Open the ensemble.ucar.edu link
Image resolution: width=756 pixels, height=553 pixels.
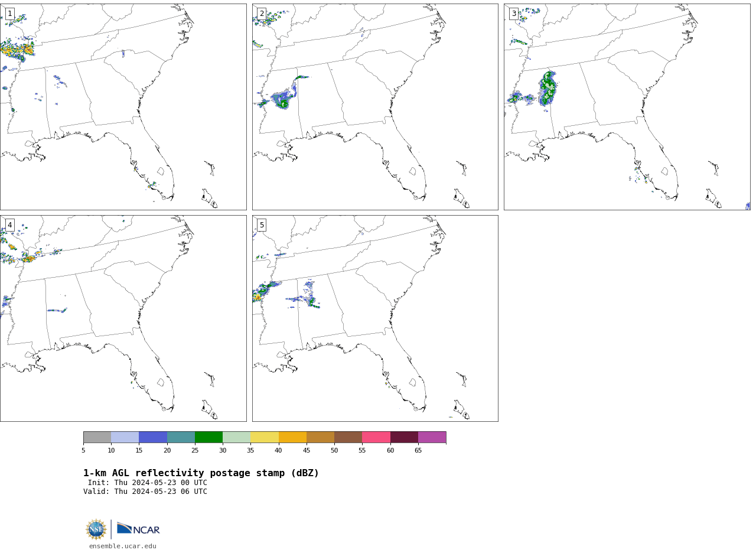[x=123, y=547]
